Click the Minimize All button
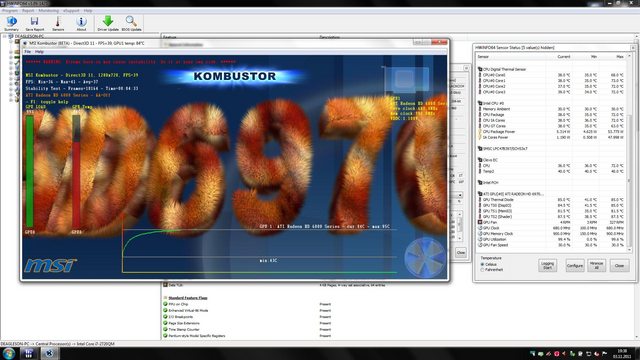This screenshot has height=360, width=640. 596,265
